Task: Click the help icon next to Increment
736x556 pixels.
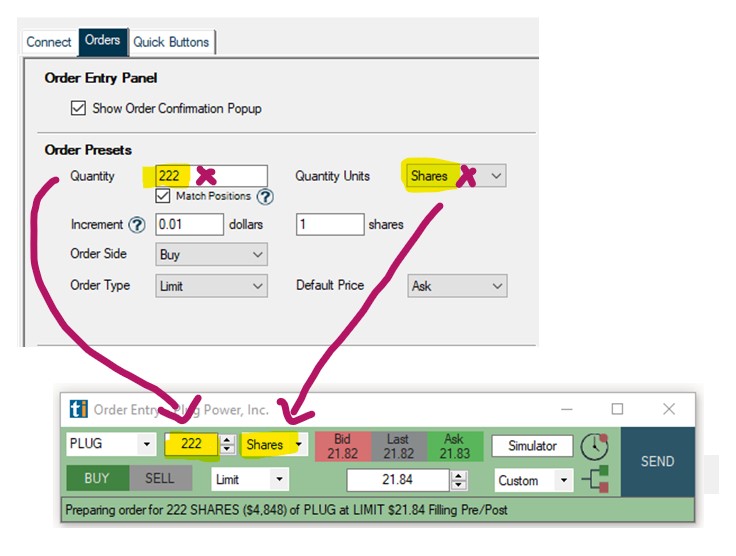Action: (137, 225)
